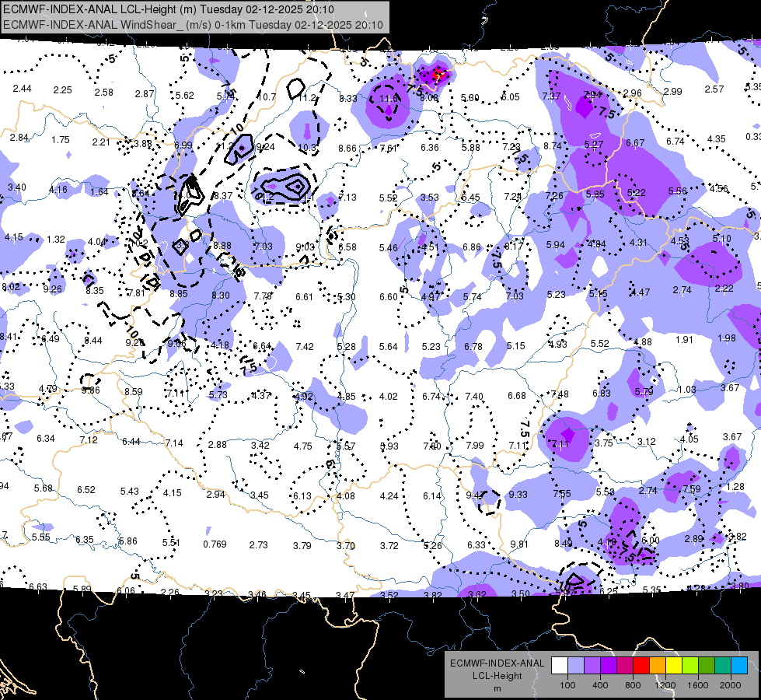Select the map value 2.25
This screenshot has width=761, height=700.
click(x=63, y=90)
